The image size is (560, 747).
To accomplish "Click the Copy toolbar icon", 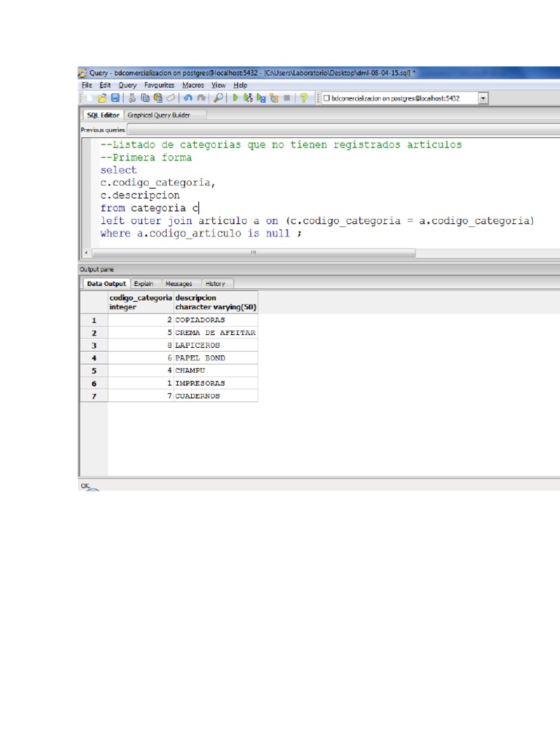I will click(x=145, y=98).
